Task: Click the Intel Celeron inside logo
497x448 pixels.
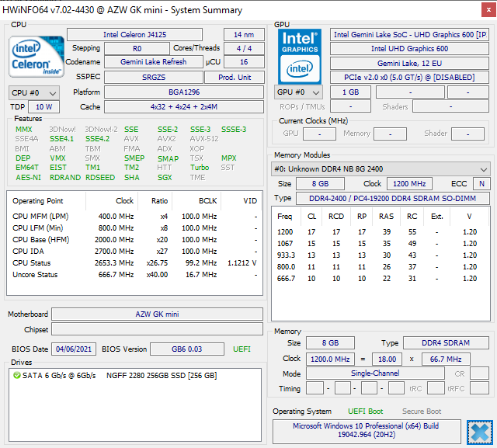Action: pos(36,57)
